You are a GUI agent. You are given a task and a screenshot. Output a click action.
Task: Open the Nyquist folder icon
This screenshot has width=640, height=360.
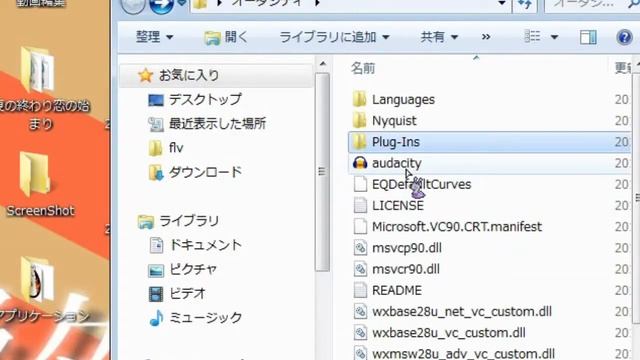pos(360,121)
